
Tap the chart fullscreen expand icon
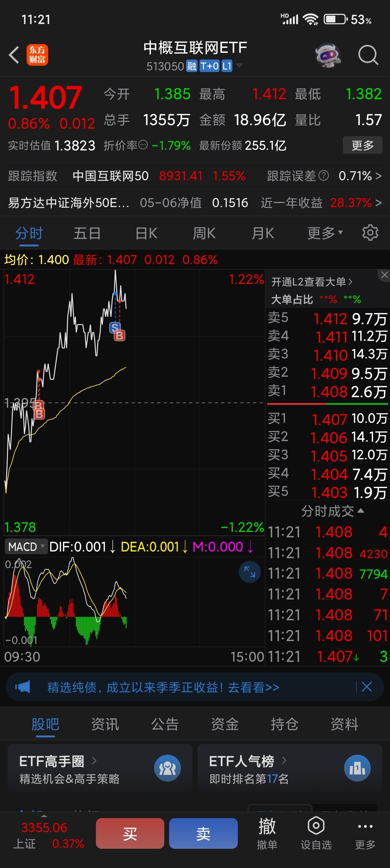click(x=250, y=572)
